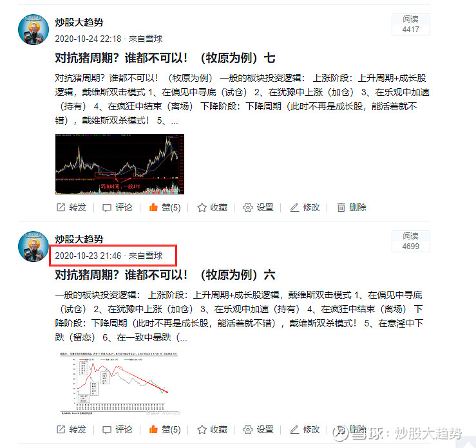Edit the second post with 修改
This screenshot has width=476, height=448.
click(305, 429)
